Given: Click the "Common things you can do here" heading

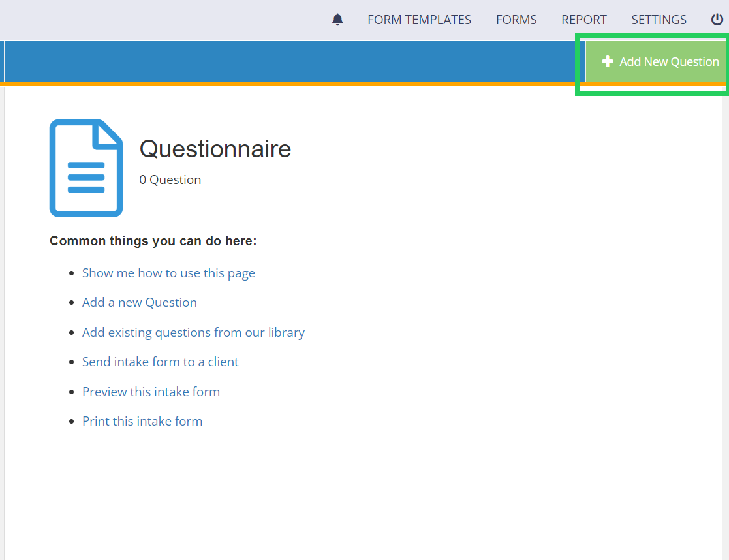Looking at the screenshot, I should point(153,241).
